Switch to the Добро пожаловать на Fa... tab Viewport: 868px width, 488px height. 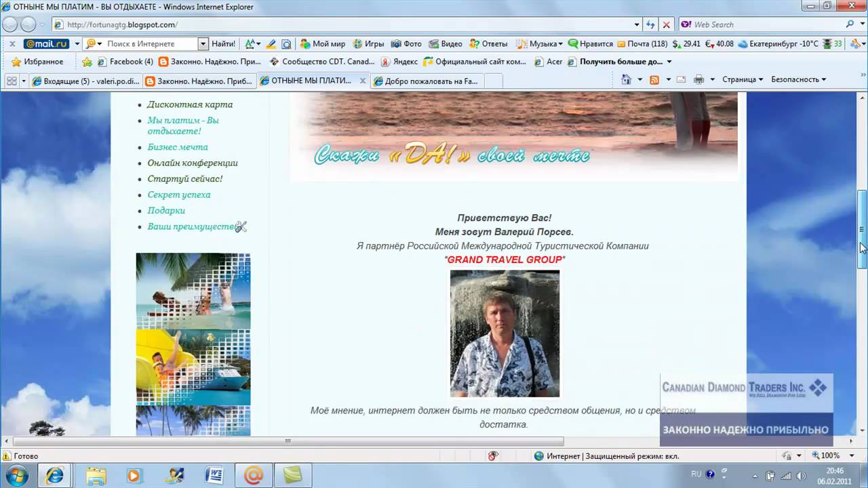427,81
